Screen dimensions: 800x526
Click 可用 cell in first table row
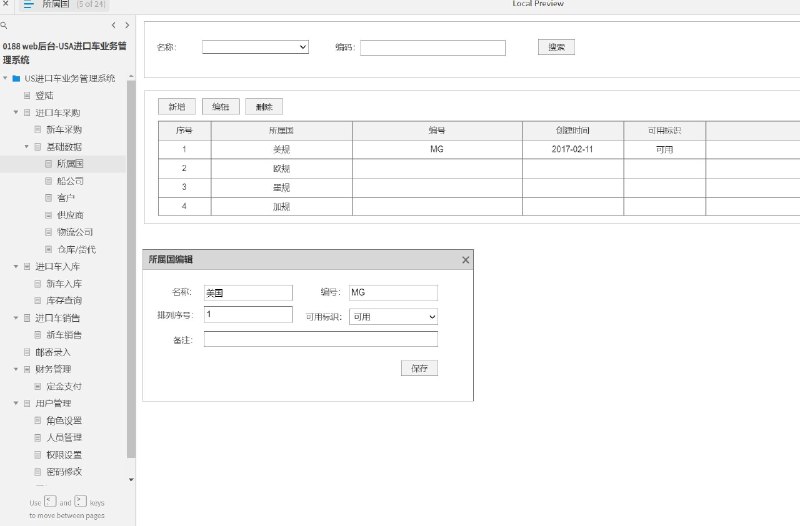click(664, 149)
